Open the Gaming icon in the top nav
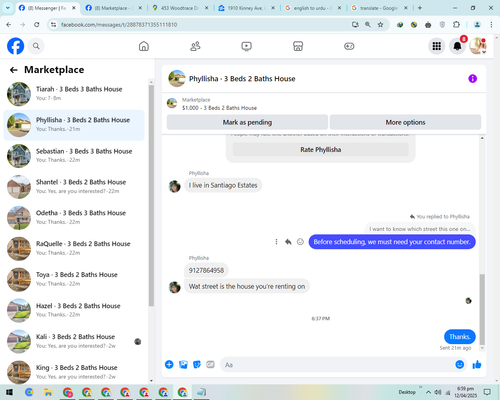This screenshot has width=500, height=400. [349, 46]
